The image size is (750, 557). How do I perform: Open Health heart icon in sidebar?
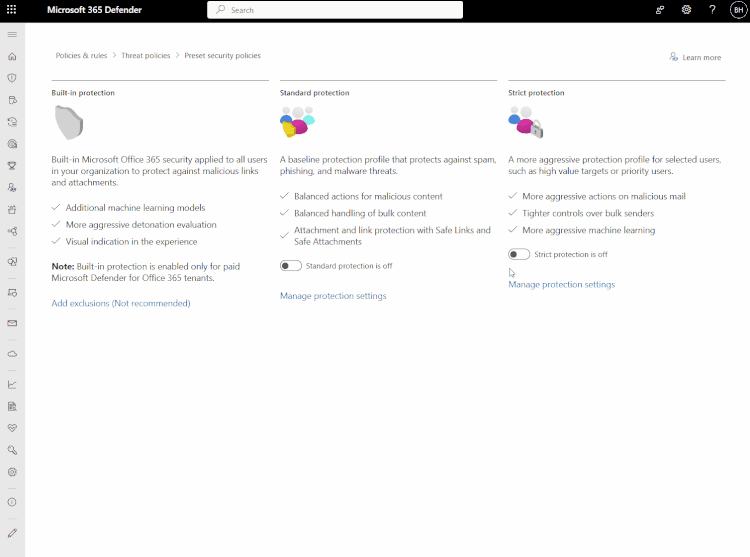(12, 428)
